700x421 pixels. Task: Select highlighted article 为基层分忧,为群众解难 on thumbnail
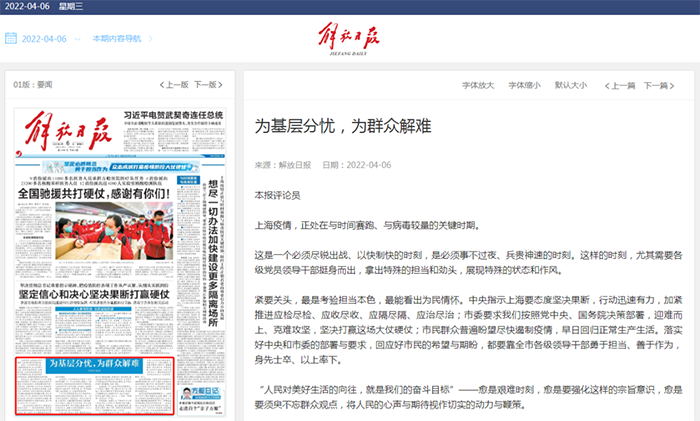94,386
